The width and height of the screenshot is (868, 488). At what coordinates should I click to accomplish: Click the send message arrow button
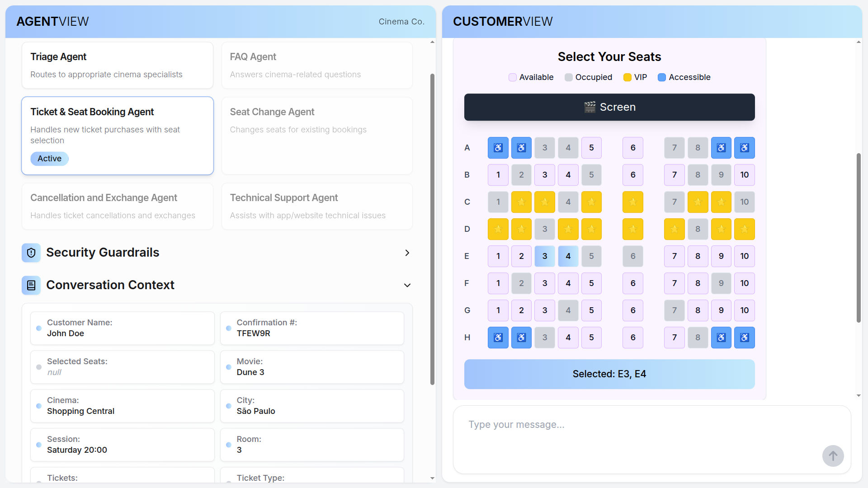pos(833,456)
